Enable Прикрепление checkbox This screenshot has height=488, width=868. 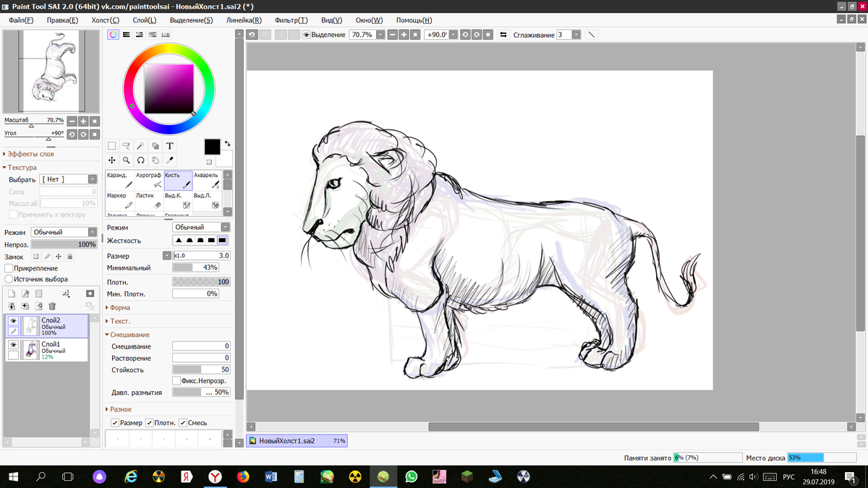(x=9, y=268)
